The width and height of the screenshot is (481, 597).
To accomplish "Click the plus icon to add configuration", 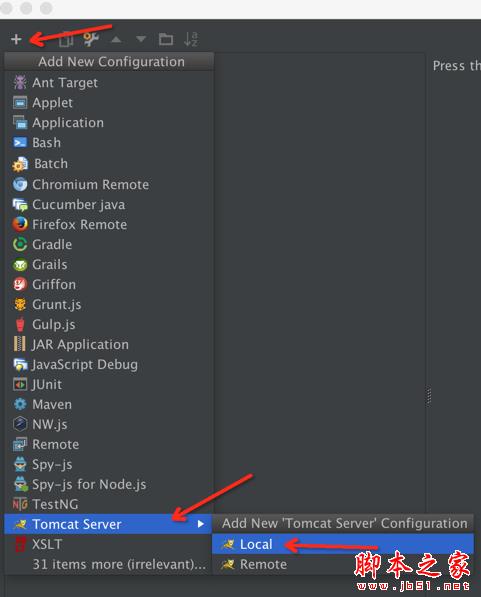I will tap(16, 39).
